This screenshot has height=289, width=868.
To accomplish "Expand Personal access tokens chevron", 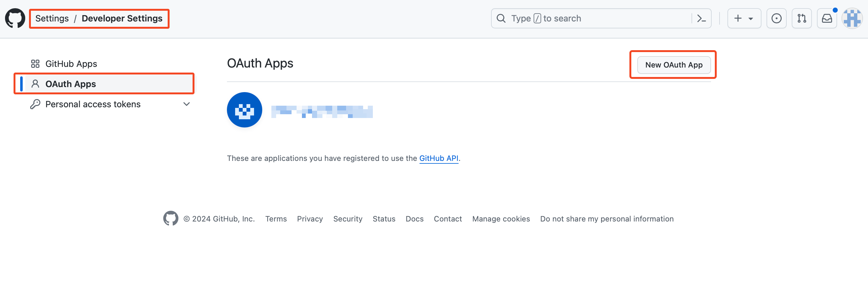I will (x=186, y=104).
